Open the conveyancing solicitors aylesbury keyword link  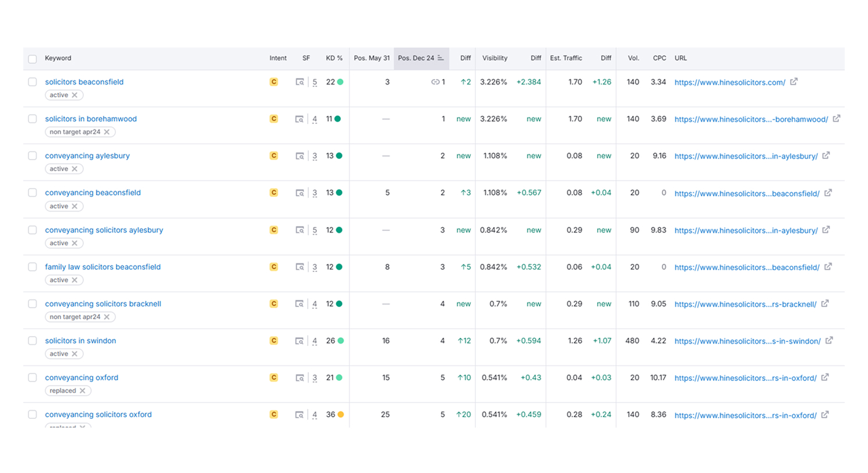(x=104, y=230)
